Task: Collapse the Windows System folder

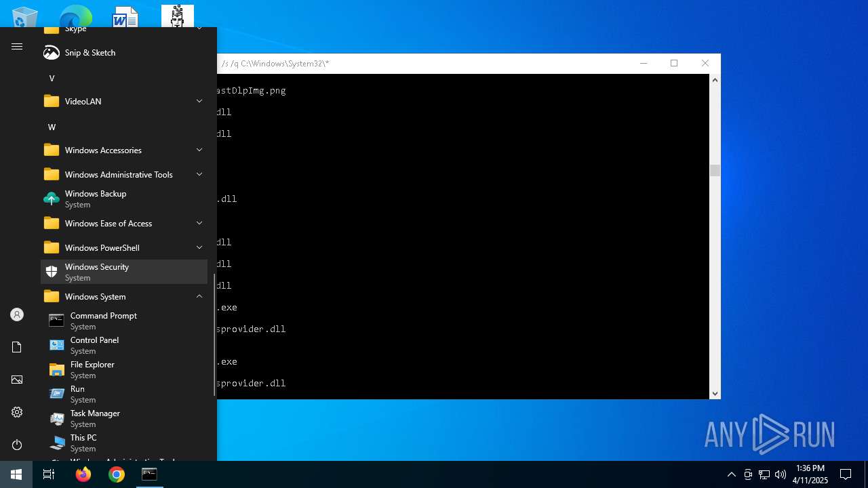Action: (124, 296)
